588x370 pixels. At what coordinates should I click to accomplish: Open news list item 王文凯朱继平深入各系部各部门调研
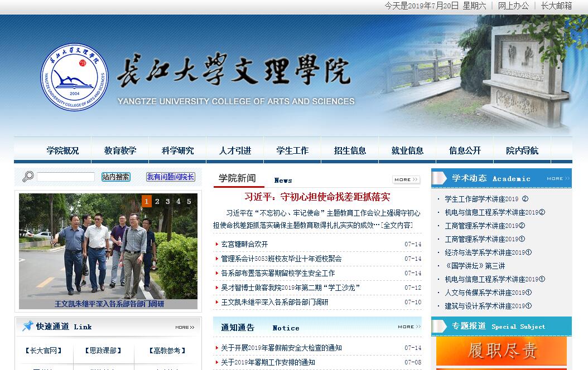pos(274,302)
